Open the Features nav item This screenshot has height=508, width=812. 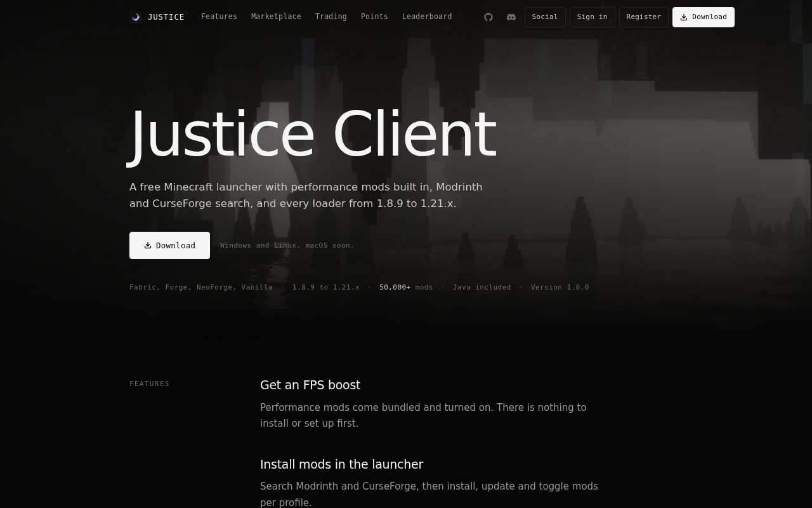(x=219, y=17)
